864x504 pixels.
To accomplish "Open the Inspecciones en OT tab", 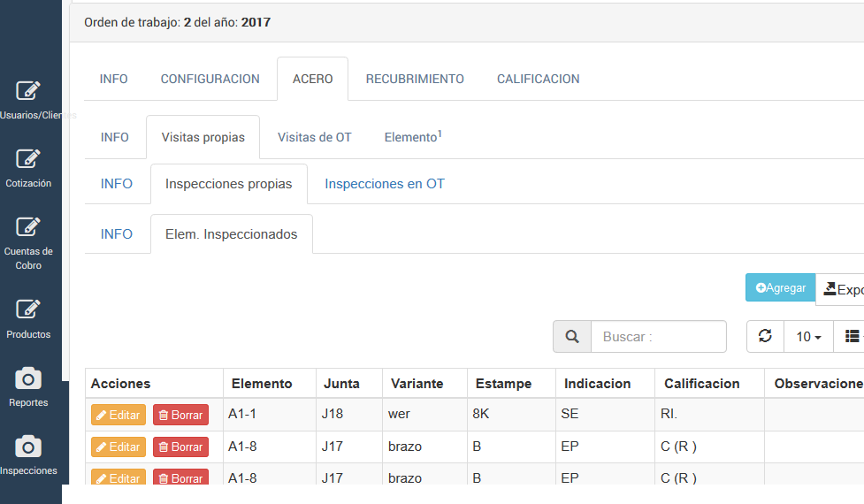I will click(x=385, y=184).
